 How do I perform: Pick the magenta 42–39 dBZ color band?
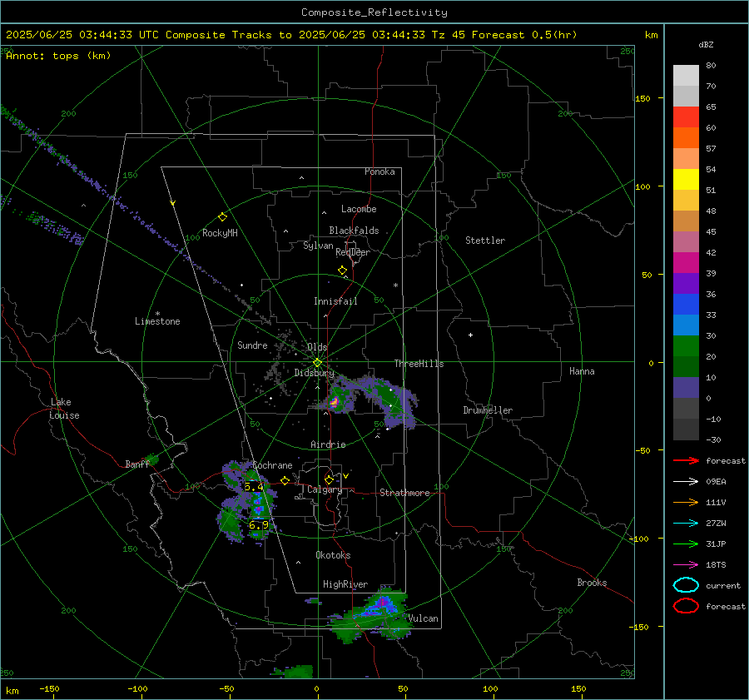(x=686, y=263)
